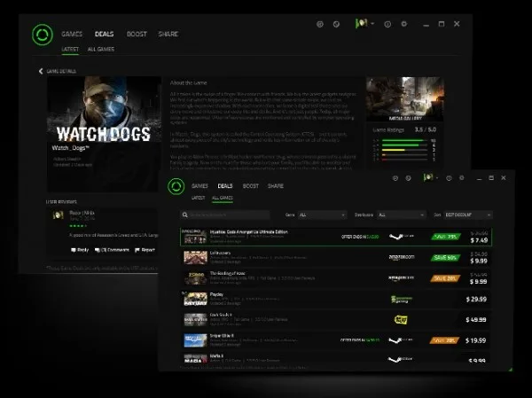Image resolution: width=532 pixels, height=398 pixels.
Task: Click the green SAVE 50% badge
Action: (446, 258)
